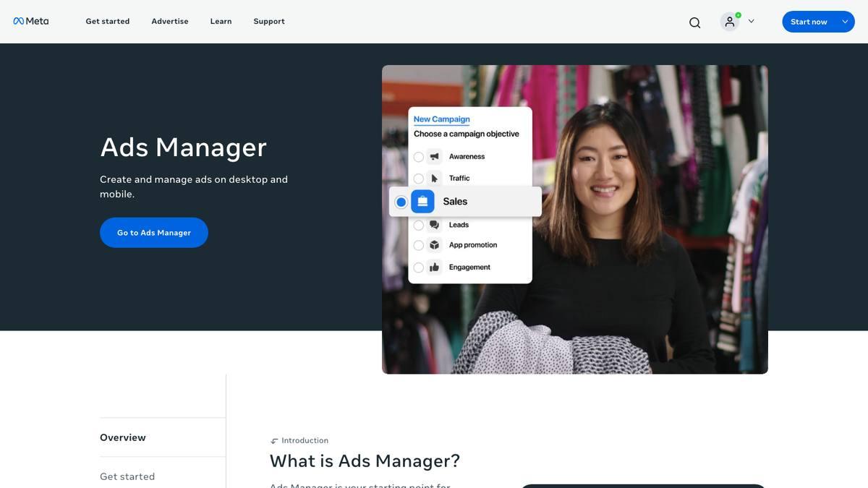
Task: Open the Support menu
Action: click(269, 22)
